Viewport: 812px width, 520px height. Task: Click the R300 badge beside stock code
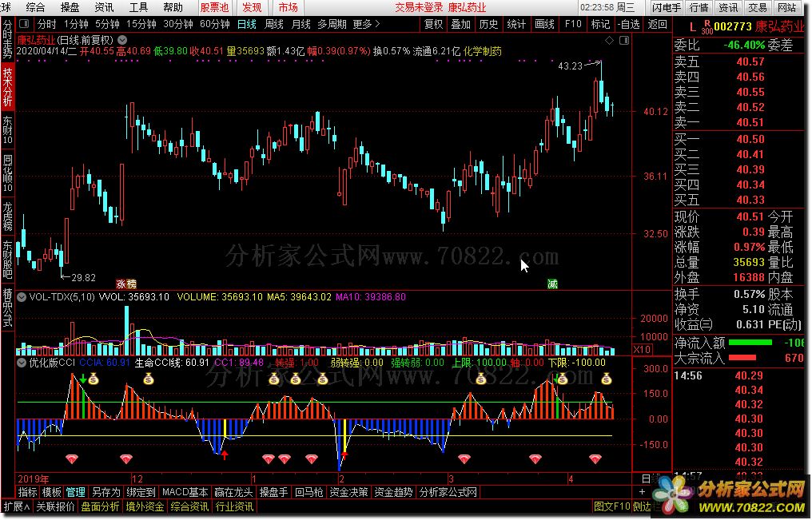[707, 27]
